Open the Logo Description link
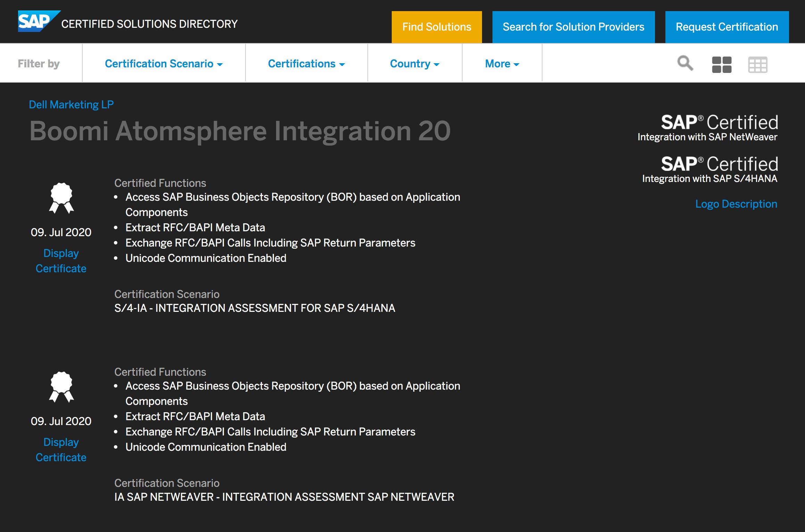805x532 pixels. (x=737, y=204)
